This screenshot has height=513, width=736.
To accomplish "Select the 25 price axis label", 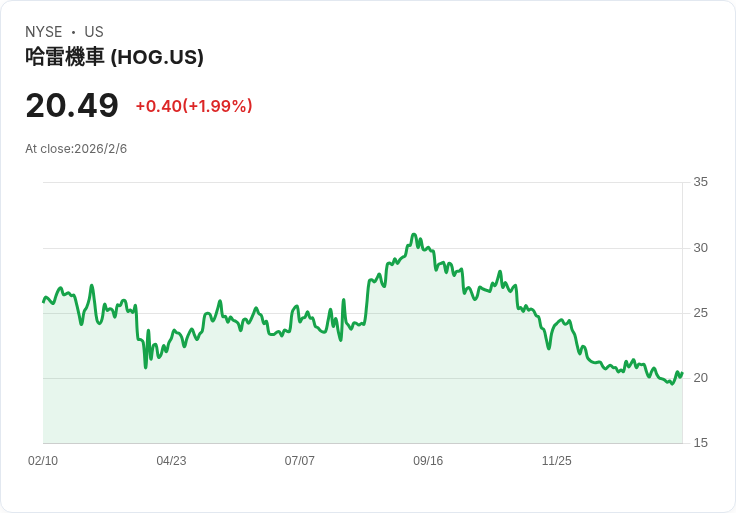I will tap(701, 313).
